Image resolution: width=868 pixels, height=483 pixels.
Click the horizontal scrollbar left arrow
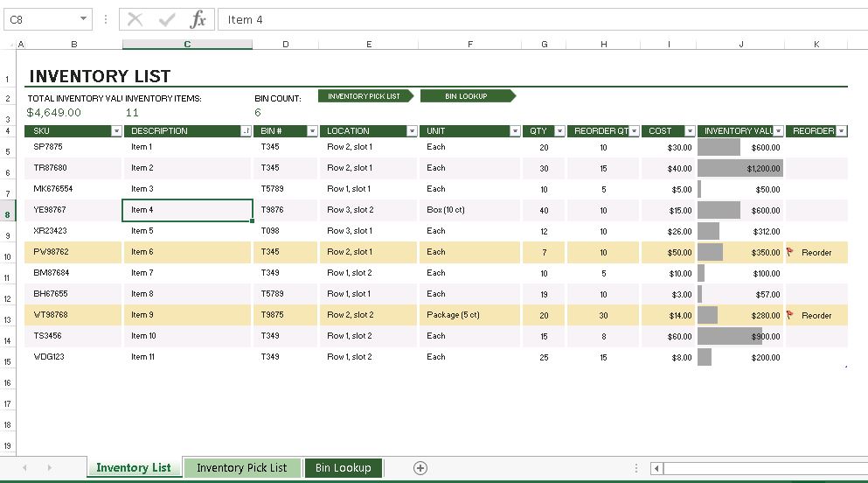[x=657, y=468]
